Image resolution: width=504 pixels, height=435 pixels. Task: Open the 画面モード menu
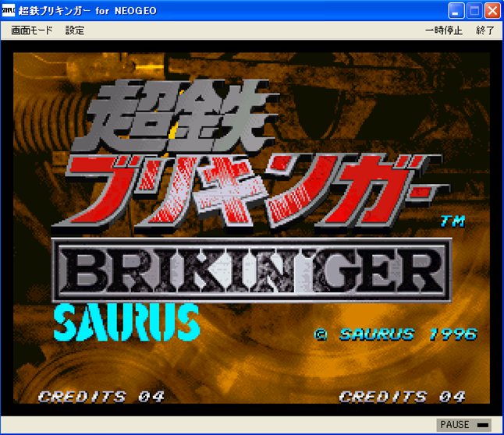31,30
